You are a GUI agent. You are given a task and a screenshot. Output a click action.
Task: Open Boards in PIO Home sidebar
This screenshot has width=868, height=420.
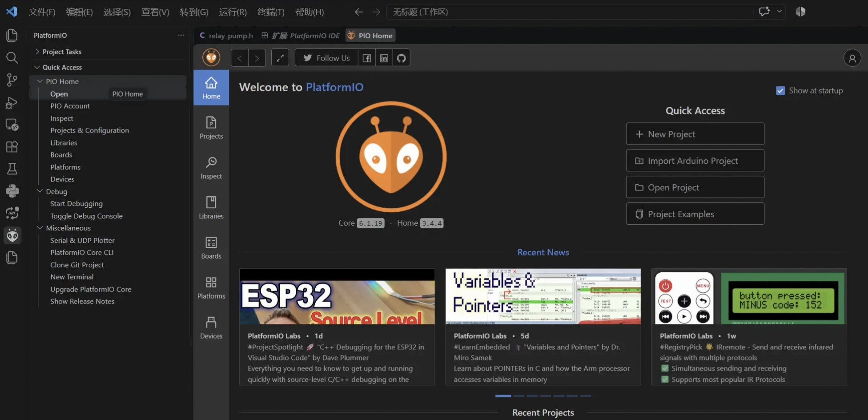pyautogui.click(x=211, y=248)
